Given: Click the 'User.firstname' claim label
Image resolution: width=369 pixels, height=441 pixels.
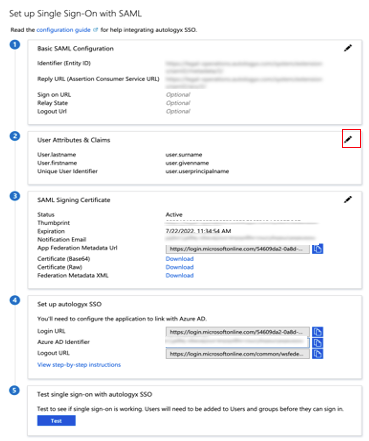Looking at the screenshot, I should pyautogui.click(x=57, y=163).
